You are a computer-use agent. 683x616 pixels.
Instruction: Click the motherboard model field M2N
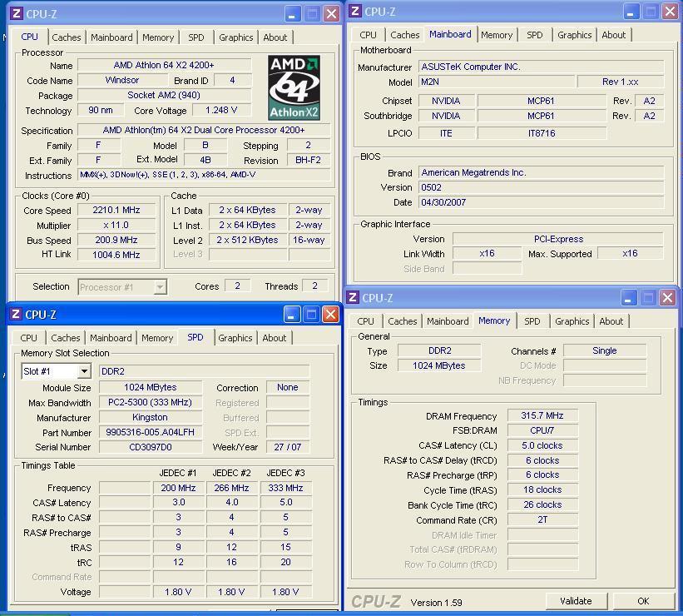point(497,82)
